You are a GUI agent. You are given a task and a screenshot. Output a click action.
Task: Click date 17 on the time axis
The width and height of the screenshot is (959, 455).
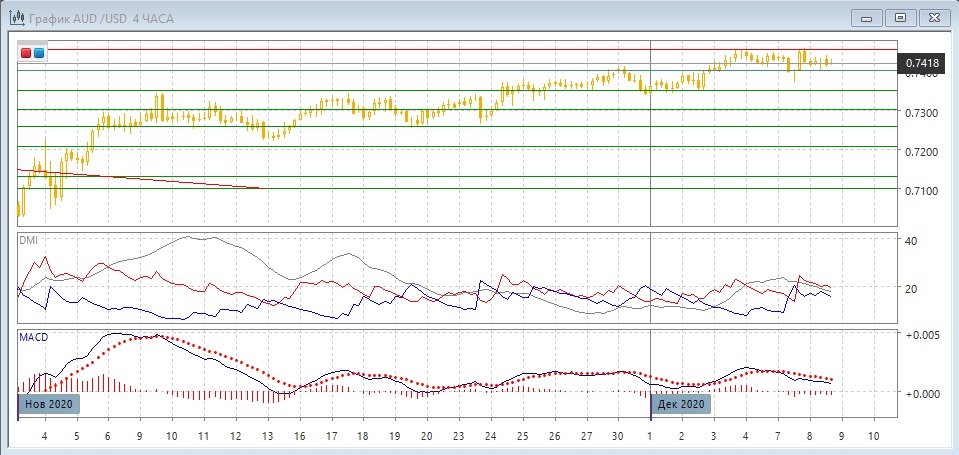pyautogui.click(x=331, y=437)
